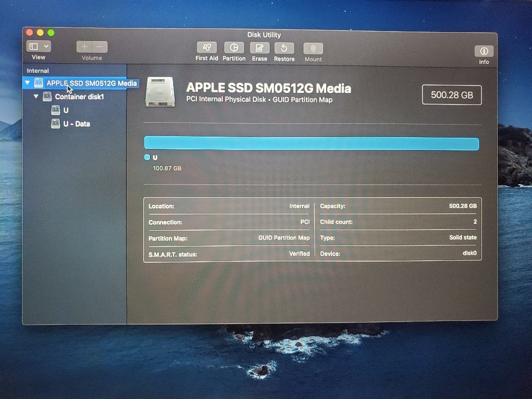Click the 500.28 GB size box

[x=452, y=95]
